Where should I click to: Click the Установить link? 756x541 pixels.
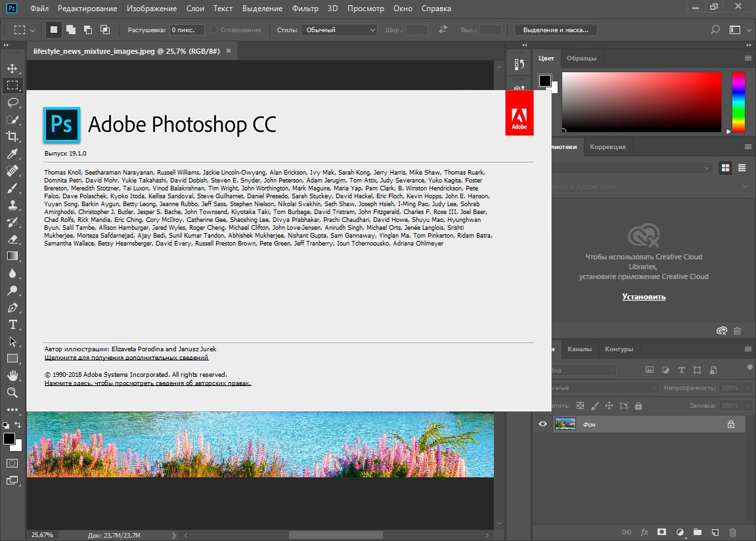click(644, 297)
